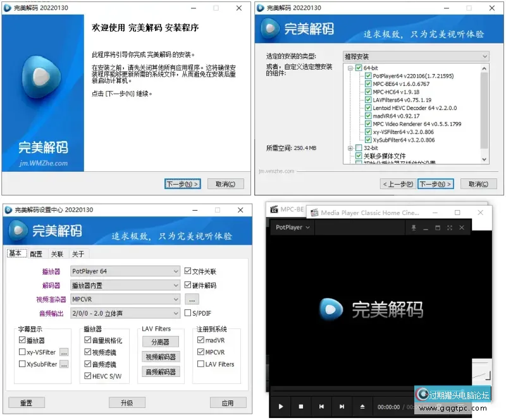Open LAV Filters 分离器 settings
The image size is (506, 420).
tap(161, 342)
